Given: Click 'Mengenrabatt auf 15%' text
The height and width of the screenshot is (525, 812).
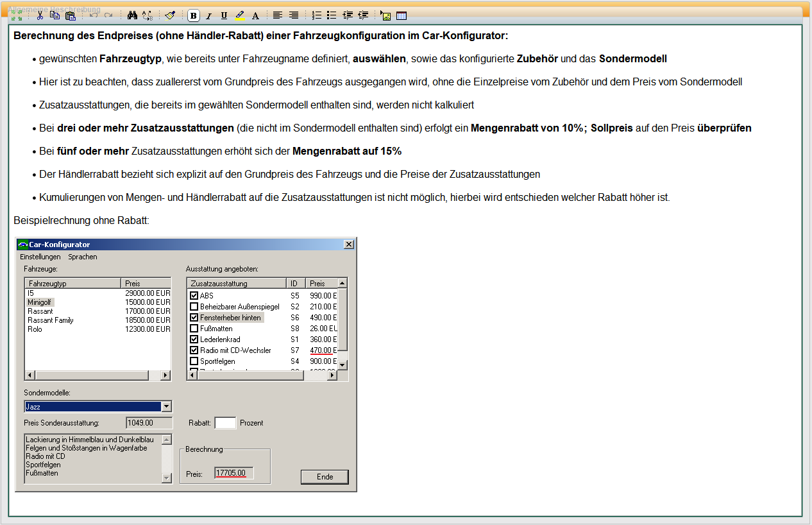Looking at the screenshot, I should pyautogui.click(x=347, y=151).
